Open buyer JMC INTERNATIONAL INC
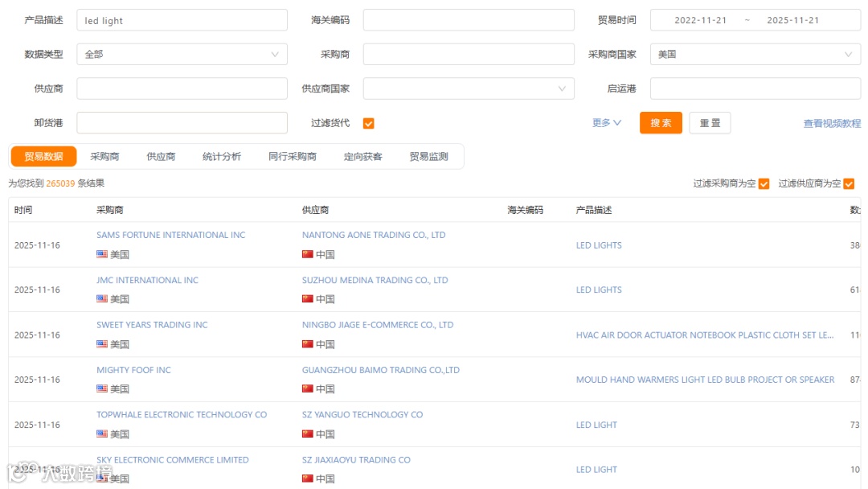Image resolution: width=868 pixels, height=489 pixels. (x=147, y=280)
